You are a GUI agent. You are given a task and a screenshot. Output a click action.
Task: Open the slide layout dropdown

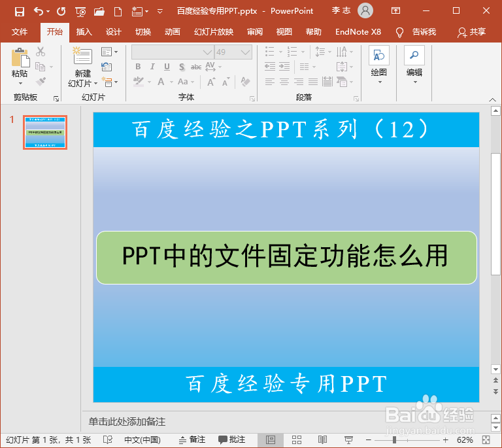[x=109, y=52]
